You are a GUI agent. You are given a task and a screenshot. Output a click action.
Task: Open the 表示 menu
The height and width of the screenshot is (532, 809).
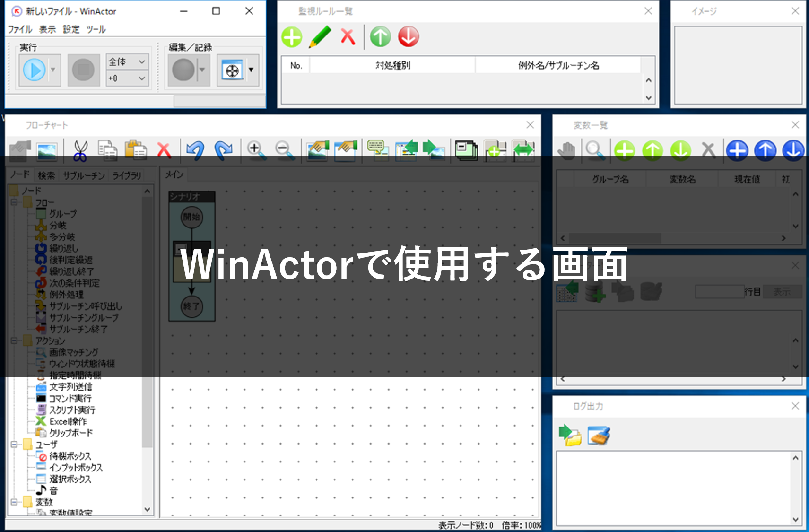pos(47,29)
